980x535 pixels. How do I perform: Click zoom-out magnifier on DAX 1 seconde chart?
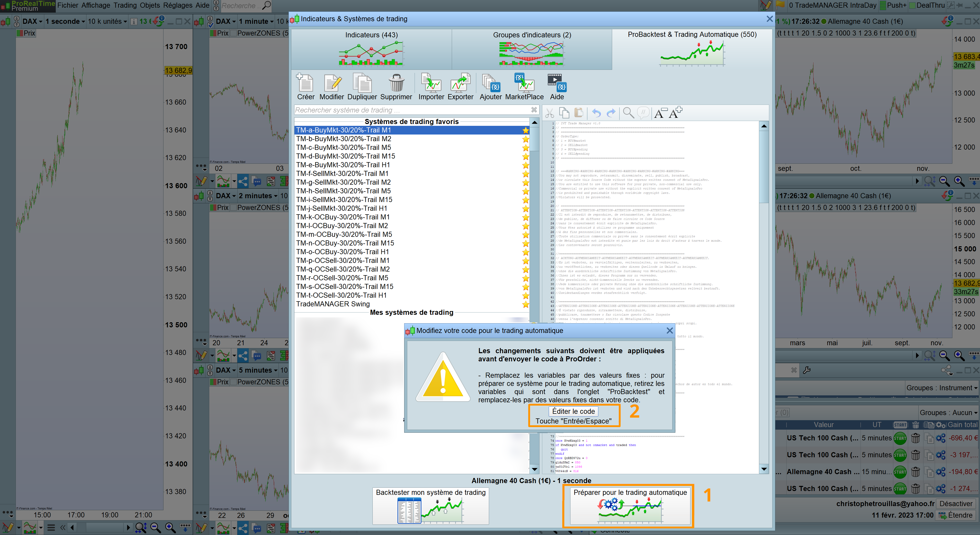coord(156,527)
